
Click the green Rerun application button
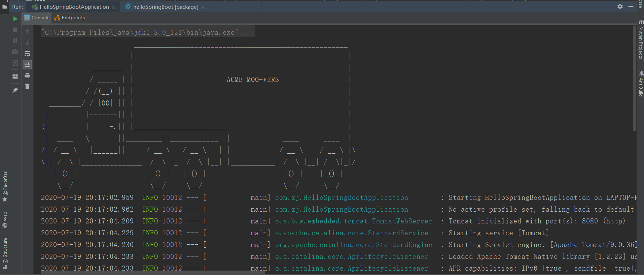tap(15, 19)
